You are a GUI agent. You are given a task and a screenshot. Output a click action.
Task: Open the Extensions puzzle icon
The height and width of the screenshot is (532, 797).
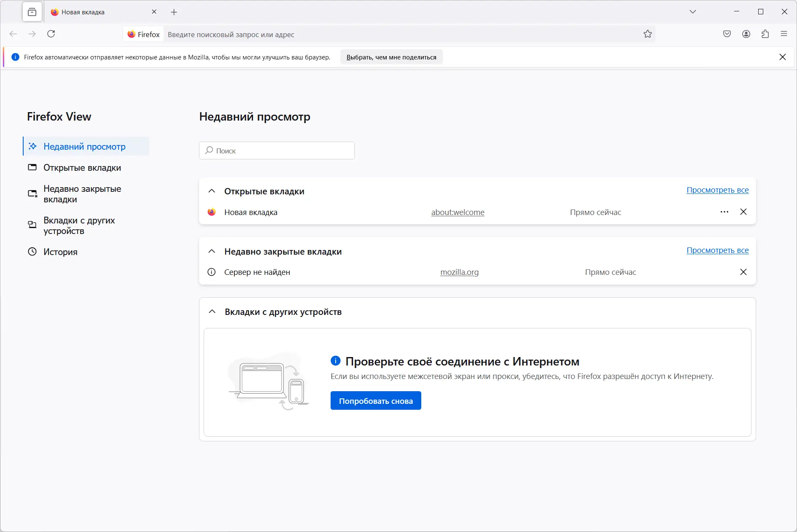[x=765, y=34]
